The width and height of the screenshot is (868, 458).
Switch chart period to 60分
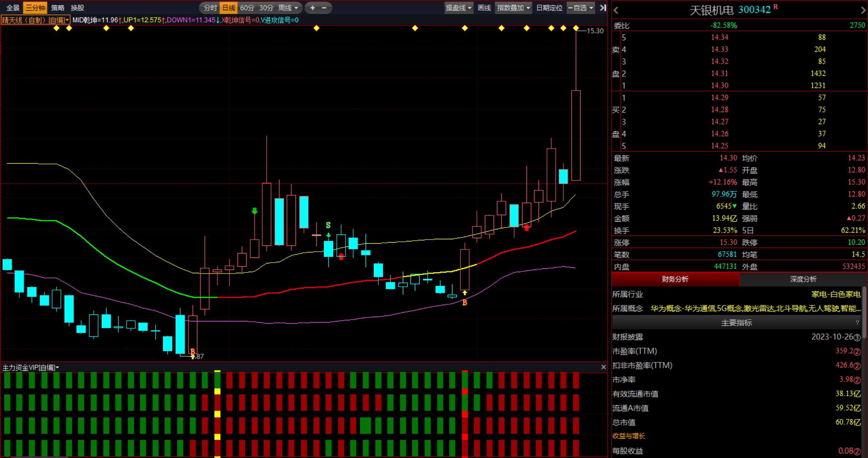point(247,8)
